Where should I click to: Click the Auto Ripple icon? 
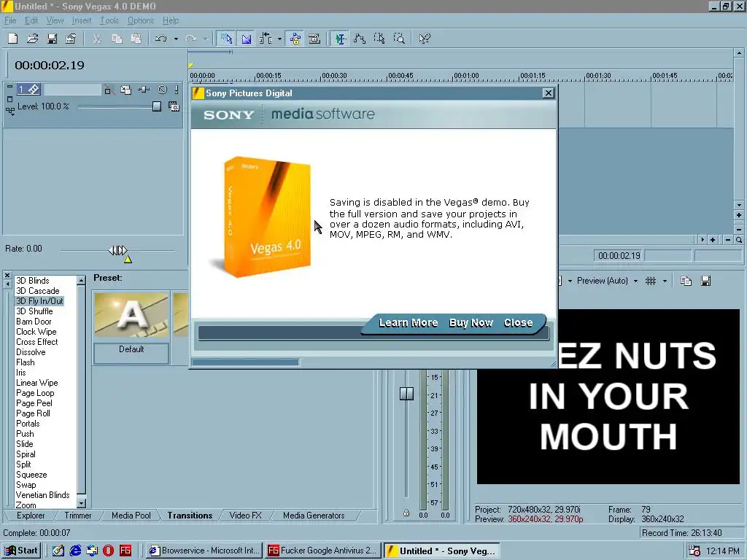point(266,39)
